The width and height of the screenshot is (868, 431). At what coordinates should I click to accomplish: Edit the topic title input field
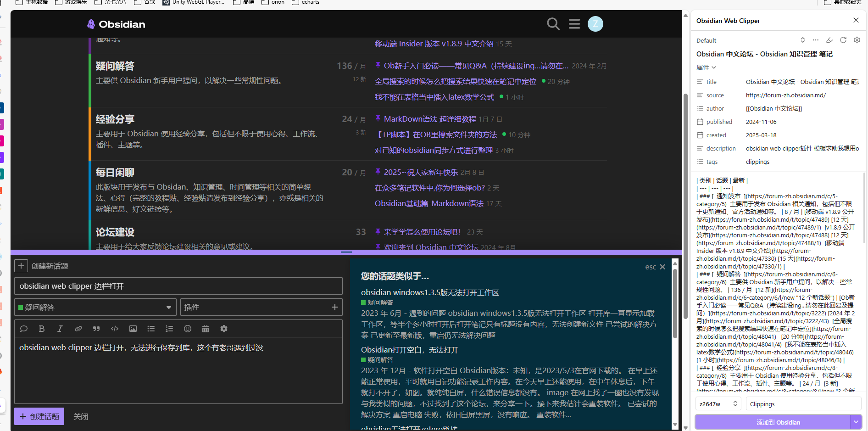(178, 286)
